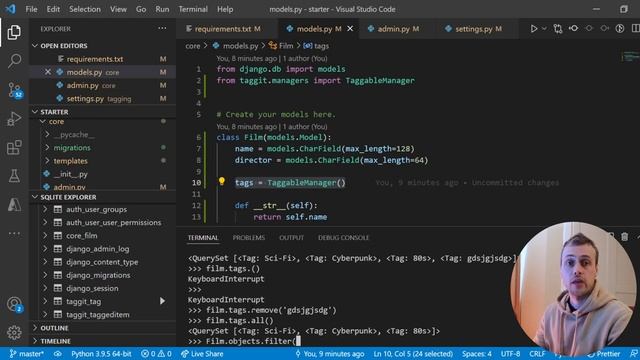Image resolution: width=640 pixels, height=360 pixels.
Task: Open the Run menu
Action: pyautogui.click(x=162, y=9)
